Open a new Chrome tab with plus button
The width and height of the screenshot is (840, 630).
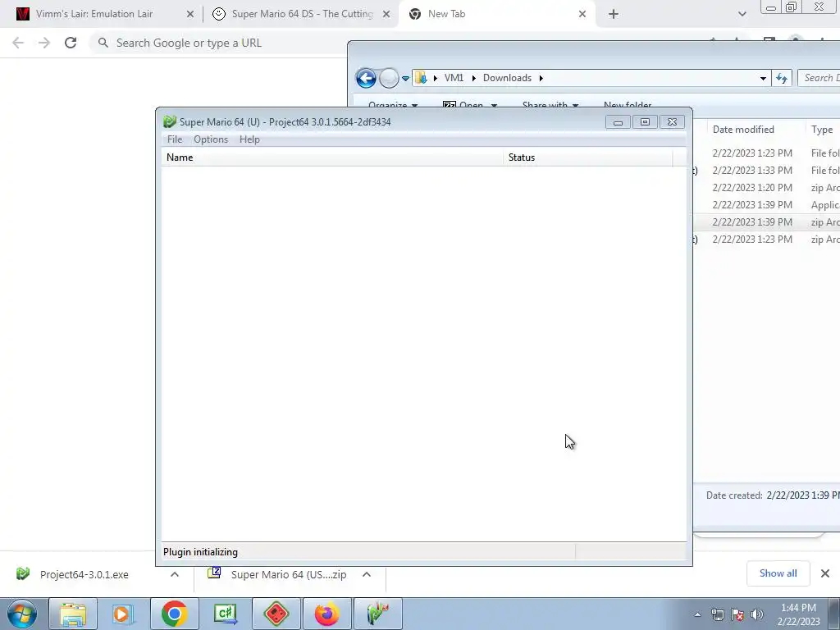614,15
